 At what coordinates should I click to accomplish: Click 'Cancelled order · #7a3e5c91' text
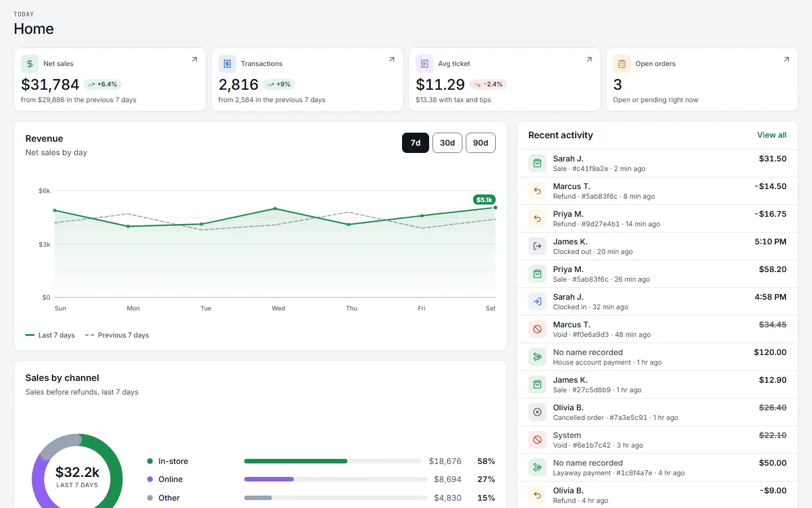[600, 418]
